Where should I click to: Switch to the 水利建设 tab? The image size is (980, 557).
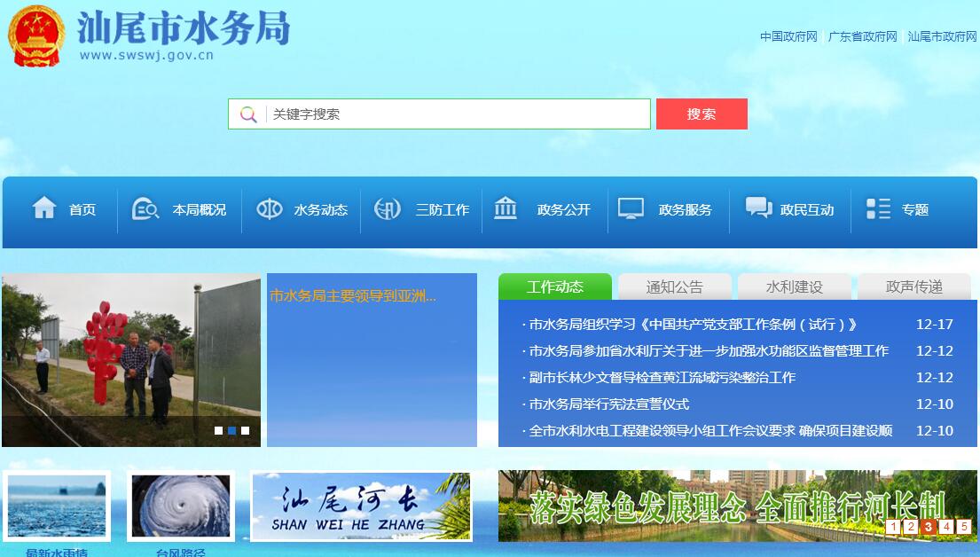(794, 286)
